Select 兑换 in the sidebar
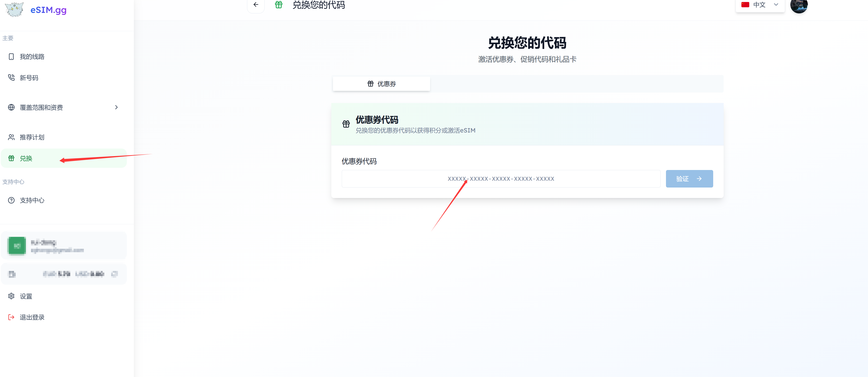Viewport: 868px width, 377px height. point(64,158)
